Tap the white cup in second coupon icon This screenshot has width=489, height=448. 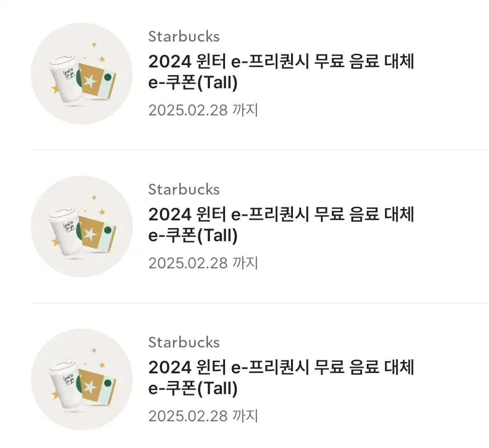(66, 233)
